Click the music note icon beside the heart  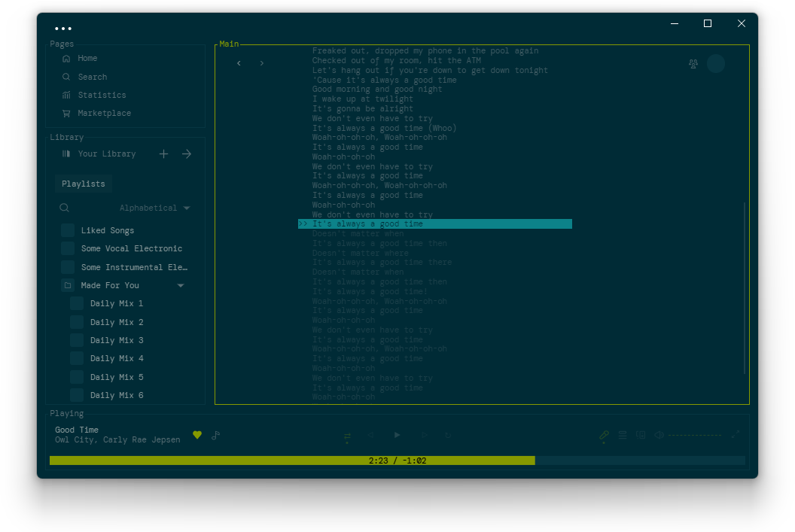pos(216,435)
